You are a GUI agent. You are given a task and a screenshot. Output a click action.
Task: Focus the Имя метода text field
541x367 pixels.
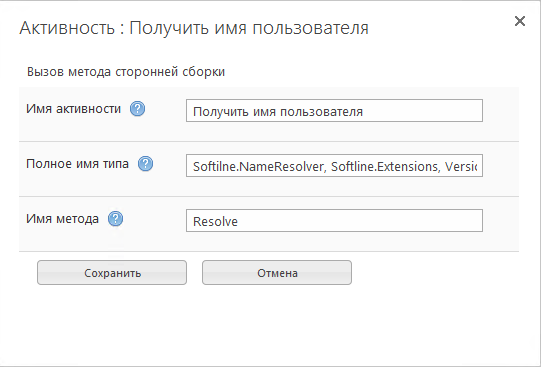tap(334, 220)
